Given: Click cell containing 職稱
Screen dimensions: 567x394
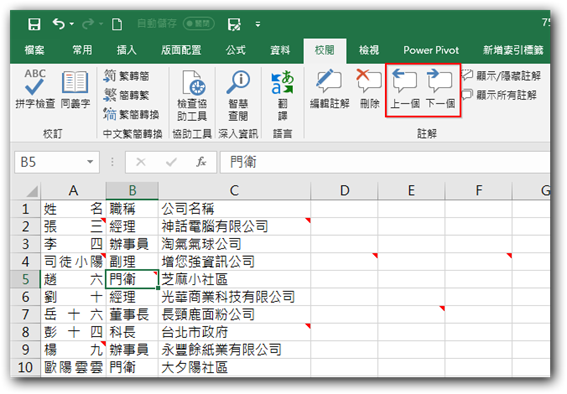Looking at the screenshot, I should 132,209.
